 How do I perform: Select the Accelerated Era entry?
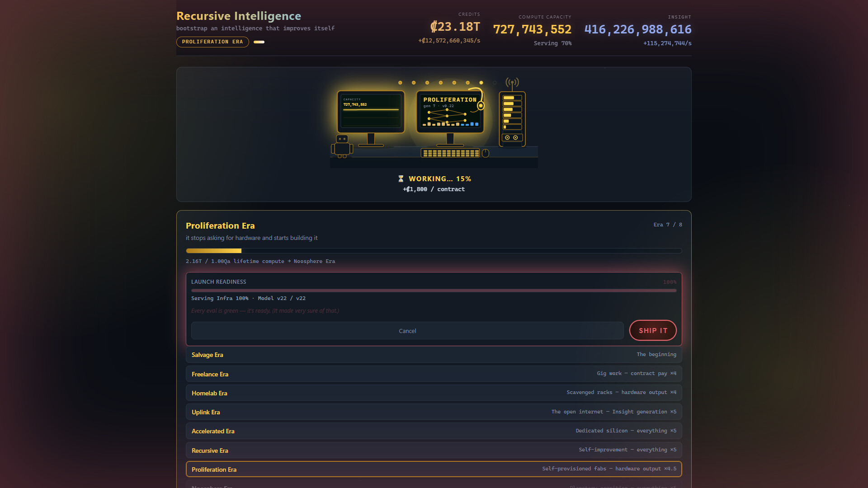[434, 431]
